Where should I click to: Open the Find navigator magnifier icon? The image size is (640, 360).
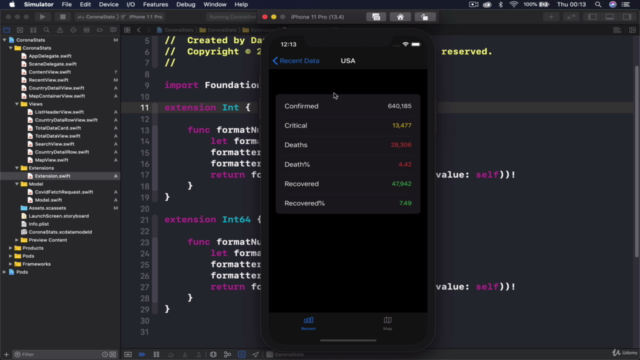[47, 30]
